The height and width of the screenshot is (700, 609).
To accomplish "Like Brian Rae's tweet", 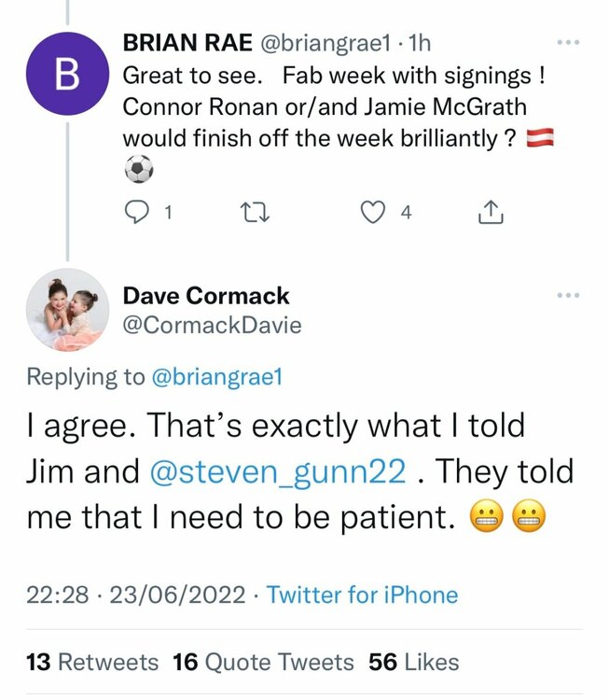I will tap(373, 213).
